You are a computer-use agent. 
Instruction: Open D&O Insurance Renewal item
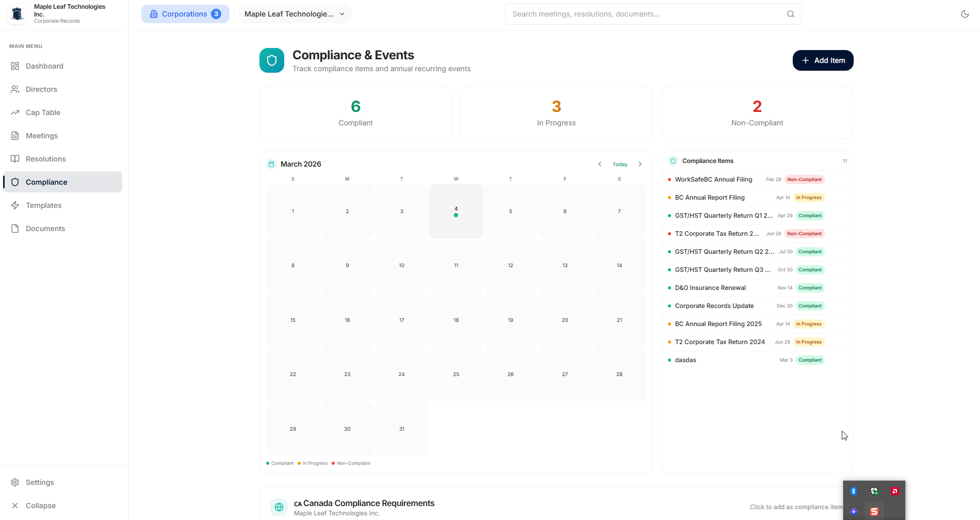(x=757, y=288)
